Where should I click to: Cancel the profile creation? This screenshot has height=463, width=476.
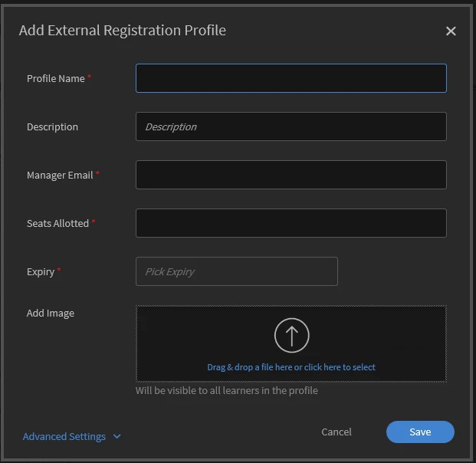(336, 432)
